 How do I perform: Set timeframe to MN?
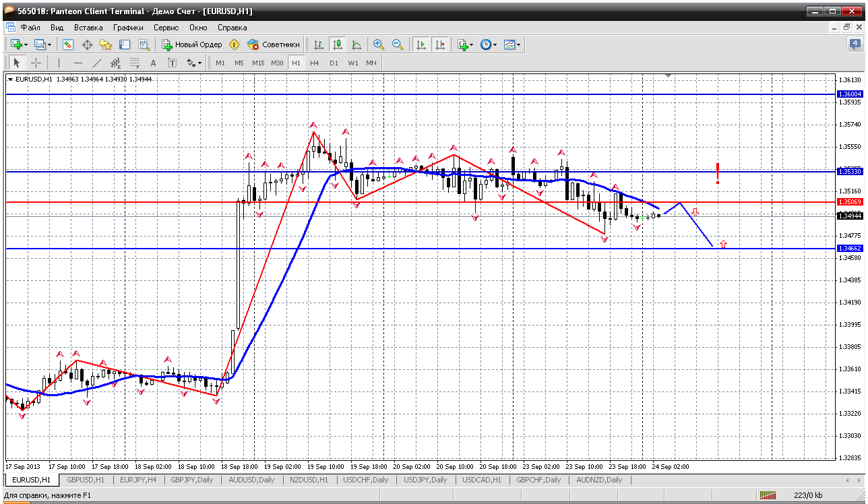371,63
